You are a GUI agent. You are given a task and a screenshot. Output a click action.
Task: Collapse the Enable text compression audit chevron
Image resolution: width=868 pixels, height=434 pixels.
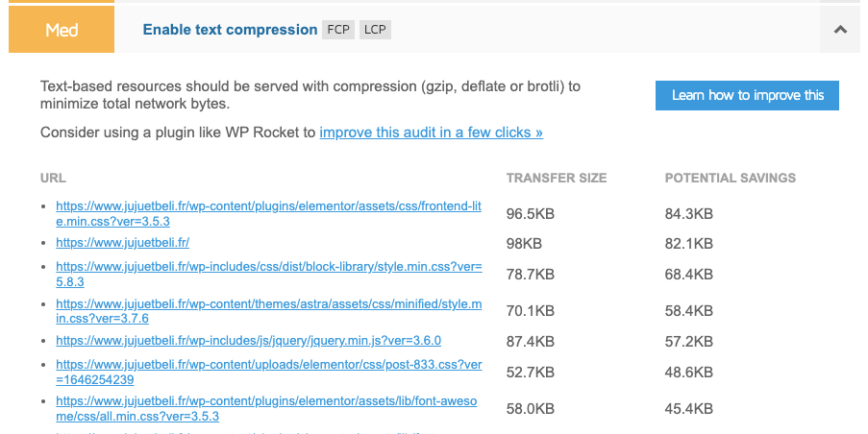(840, 30)
